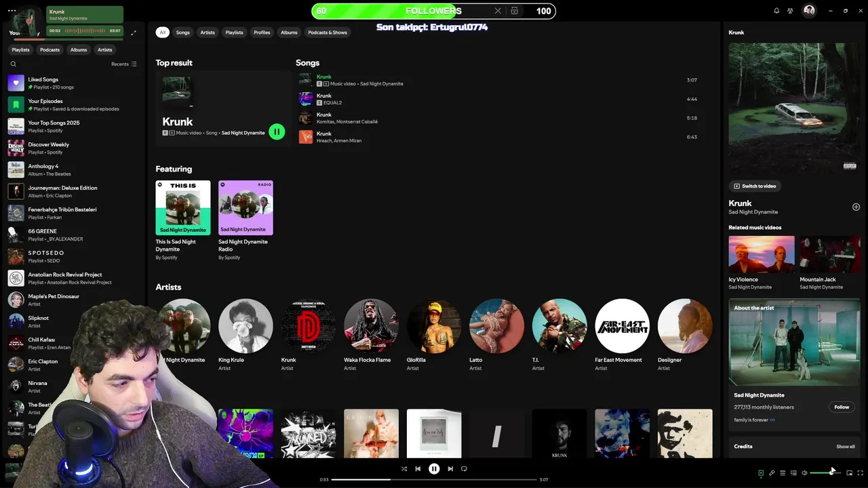868x488 pixels.
Task: Play Krunk by EQUAL2
Action: coord(500,99)
